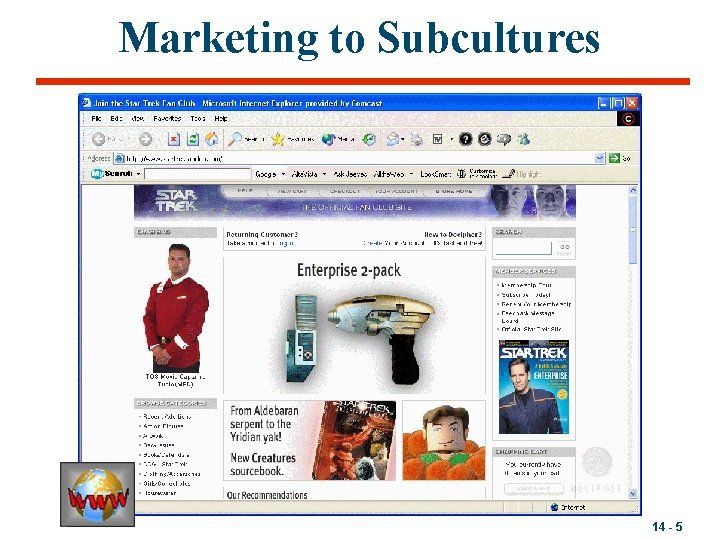Click the vertical scrollbar down arrow
The image size is (720, 540).
click(x=633, y=494)
